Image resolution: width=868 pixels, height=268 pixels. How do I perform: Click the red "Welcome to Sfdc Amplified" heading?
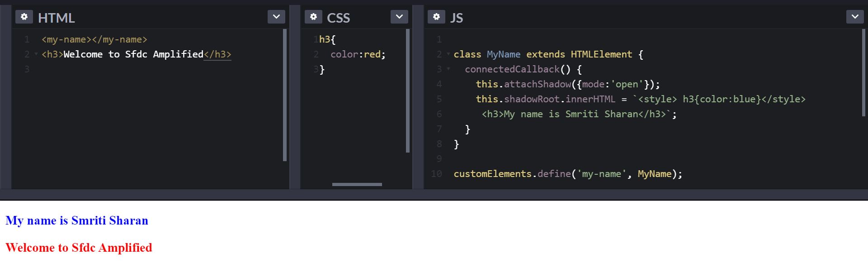pos(79,248)
